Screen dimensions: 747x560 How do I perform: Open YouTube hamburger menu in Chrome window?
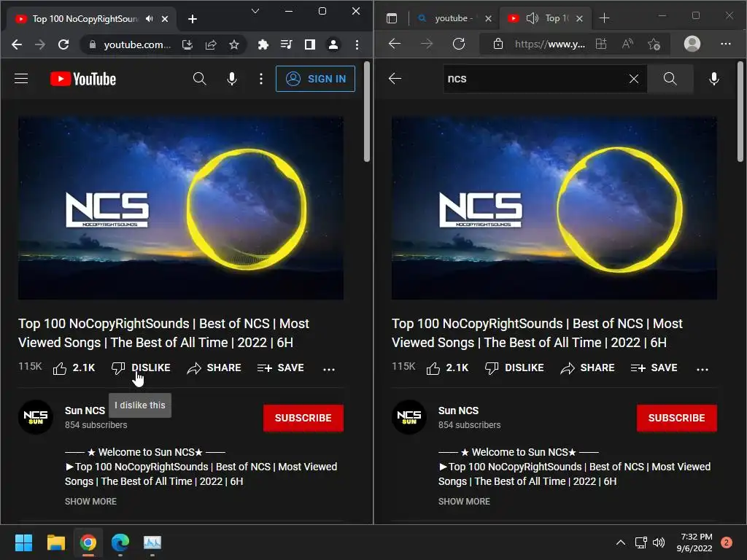[x=21, y=79]
